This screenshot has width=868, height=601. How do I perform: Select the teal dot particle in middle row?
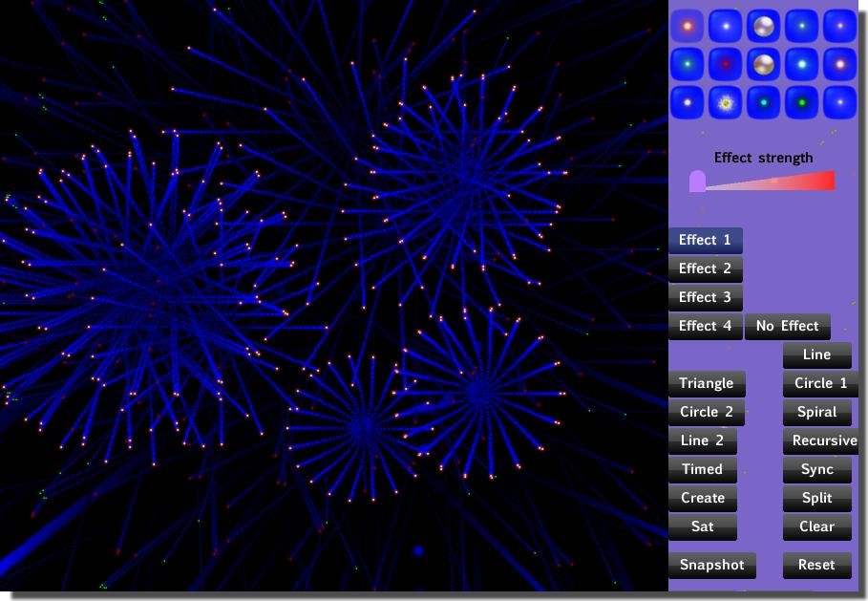687,64
